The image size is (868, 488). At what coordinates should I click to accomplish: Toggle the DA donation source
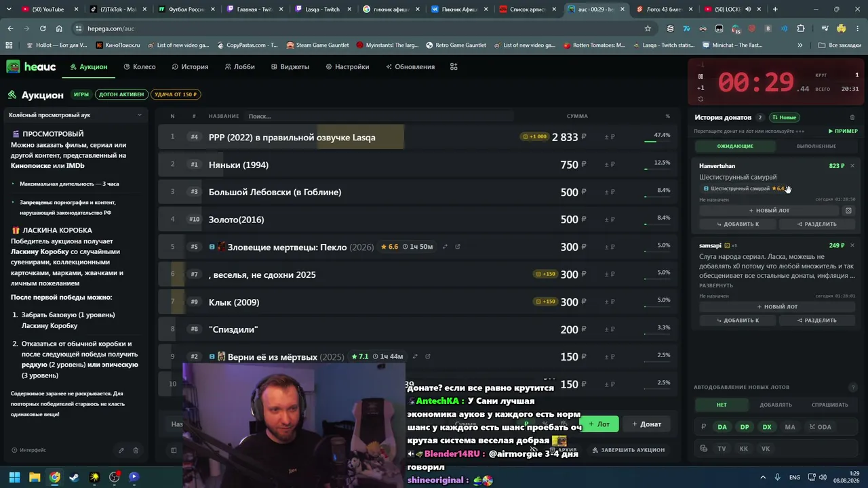(x=722, y=427)
